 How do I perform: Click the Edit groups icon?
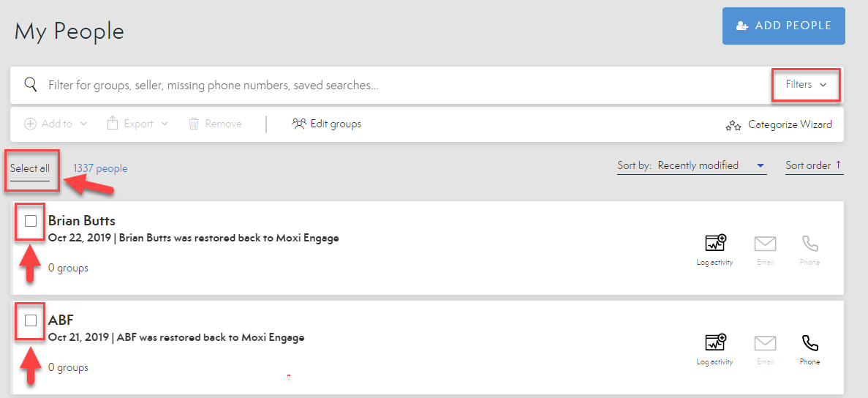pyautogui.click(x=298, y=124)
